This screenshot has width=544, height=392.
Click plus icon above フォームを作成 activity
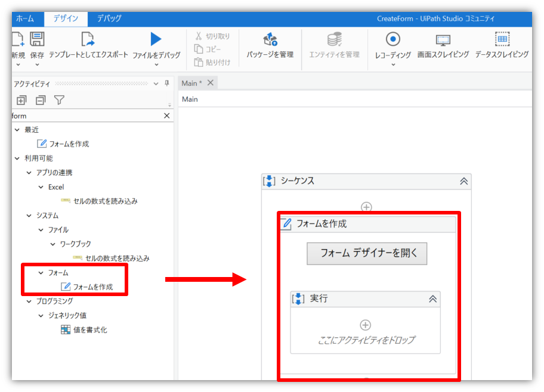pos(366,207)
